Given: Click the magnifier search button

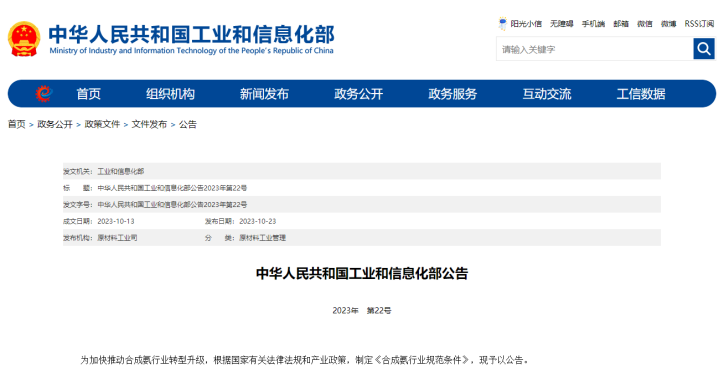Looking at the screenshot, I should [704, 49].
